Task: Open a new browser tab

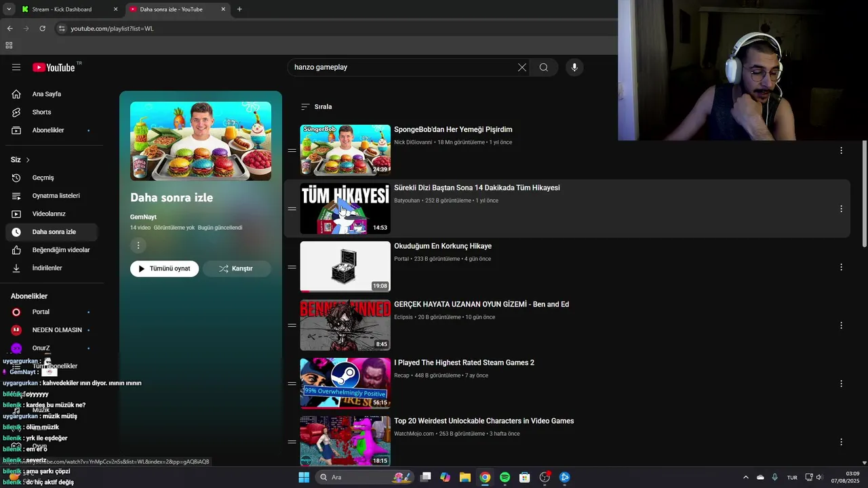Action: (x=239, y=9)
